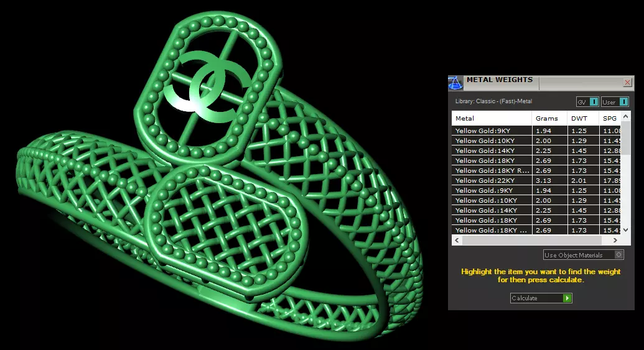Select the Yellow Gold.:9KY row
Viewport: 644px width, 350px height.
(536, 190)
